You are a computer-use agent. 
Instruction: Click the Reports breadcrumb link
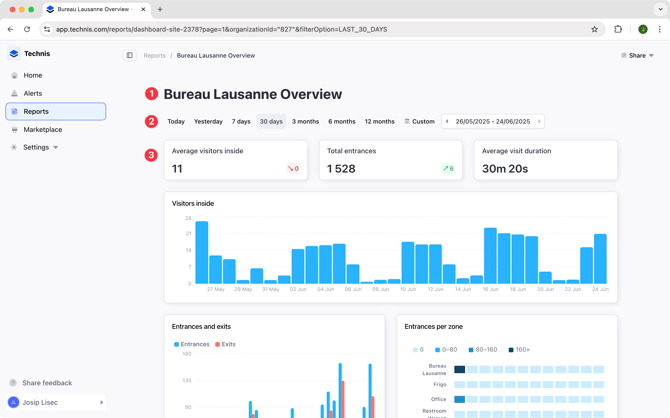(154, 56)
